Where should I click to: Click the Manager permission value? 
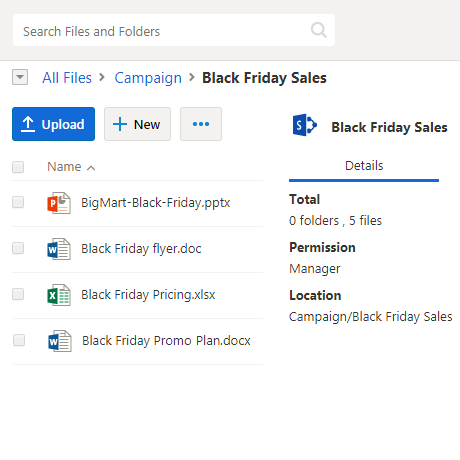pyautogui.click(x=315, y=269)
